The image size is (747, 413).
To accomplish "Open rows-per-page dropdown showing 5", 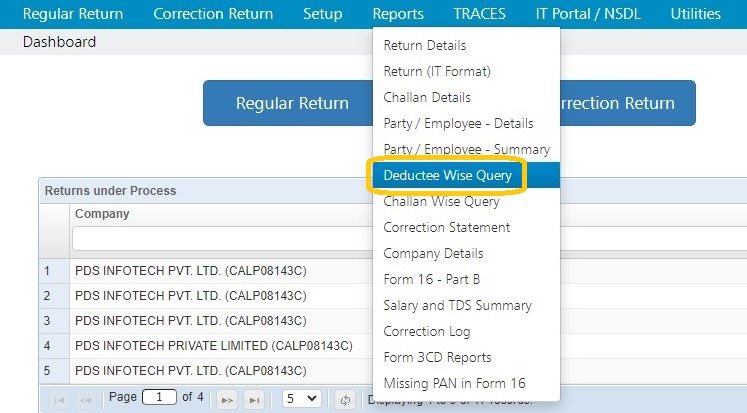I will pos(301,398).
